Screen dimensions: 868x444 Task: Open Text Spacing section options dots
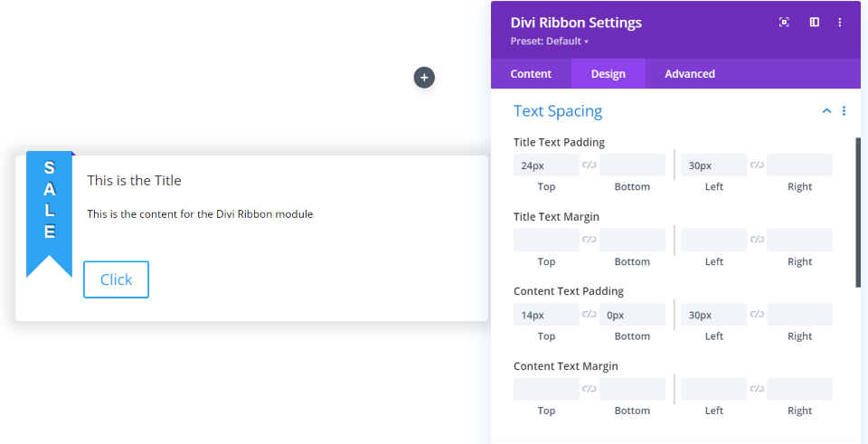coord(844,111)
